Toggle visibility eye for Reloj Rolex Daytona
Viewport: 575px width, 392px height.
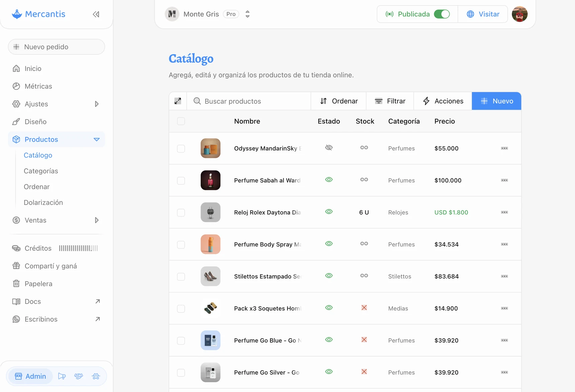[329, 212]
